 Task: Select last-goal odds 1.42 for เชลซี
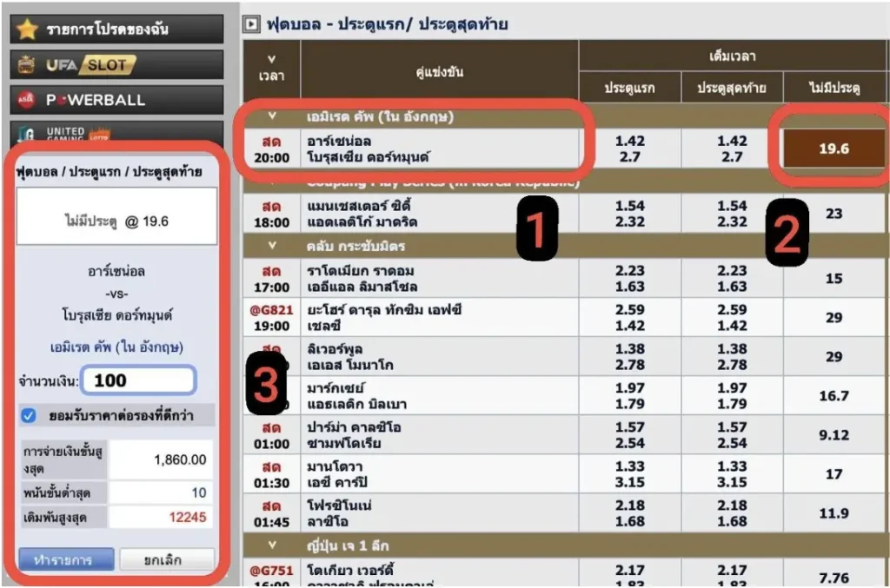pos(732,326)
